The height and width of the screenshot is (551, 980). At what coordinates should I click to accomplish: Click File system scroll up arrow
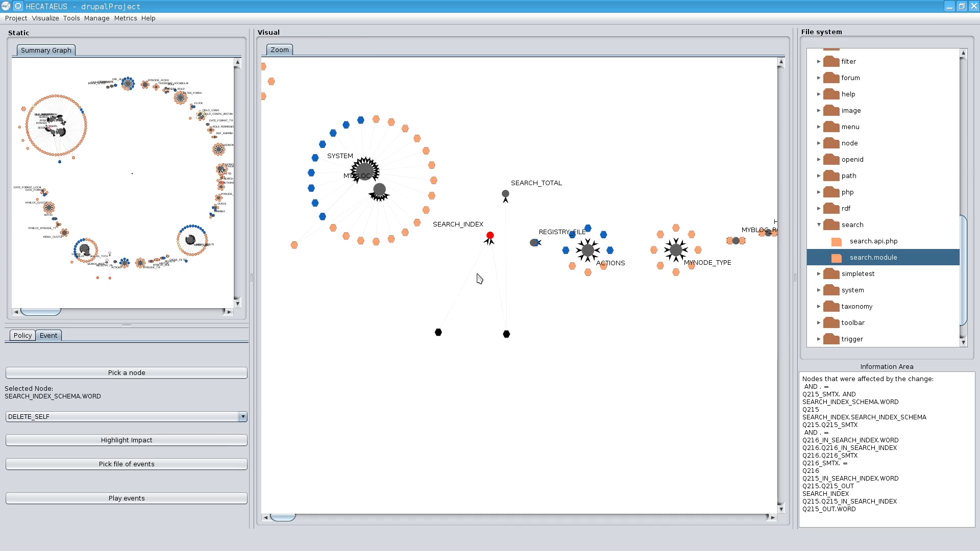point(964,53)
